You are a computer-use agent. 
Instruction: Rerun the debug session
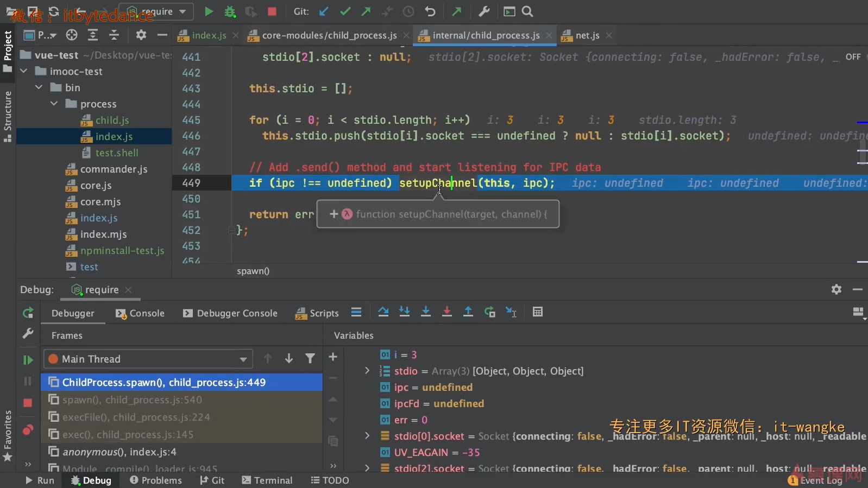tap(28, 313)
